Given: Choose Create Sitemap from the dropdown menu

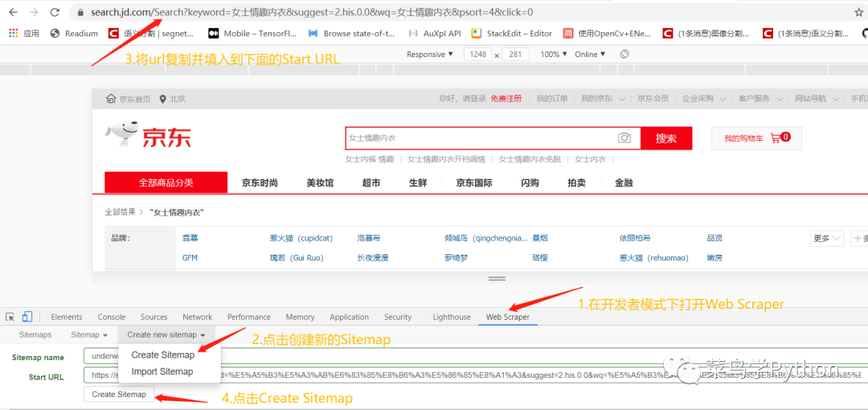Looking at the screenshot, I should coord(162,355).
